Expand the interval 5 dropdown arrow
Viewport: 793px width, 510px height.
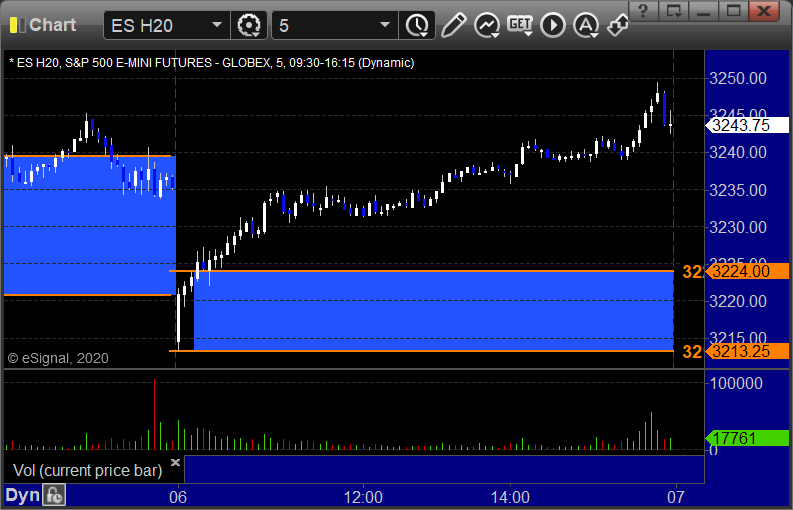pyautogui.click(x=385, y=25)
